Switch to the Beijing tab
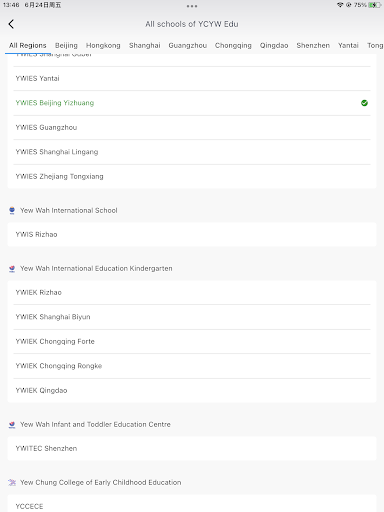 [66, 45]
